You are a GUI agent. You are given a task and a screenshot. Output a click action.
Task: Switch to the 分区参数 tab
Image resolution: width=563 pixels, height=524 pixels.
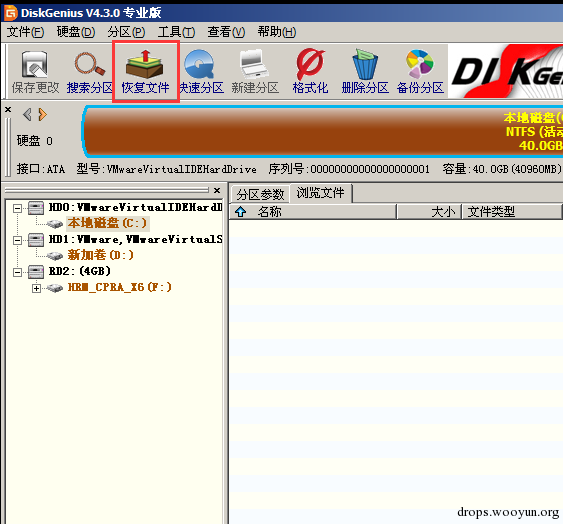[x=260, y=195]
